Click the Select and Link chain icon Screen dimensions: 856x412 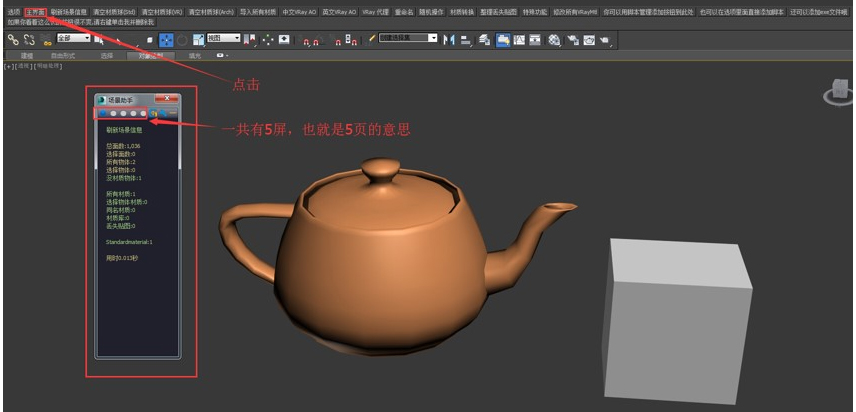13,39
